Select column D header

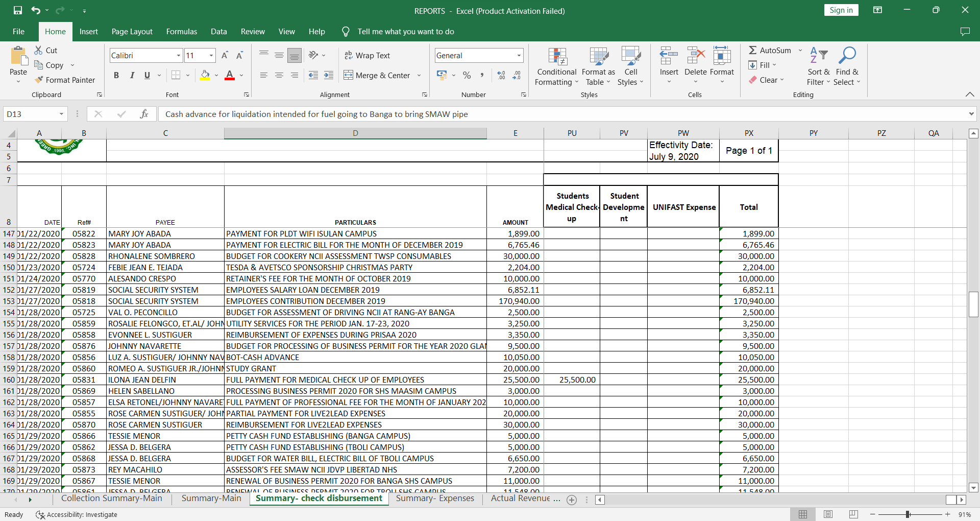pos(355,133)
